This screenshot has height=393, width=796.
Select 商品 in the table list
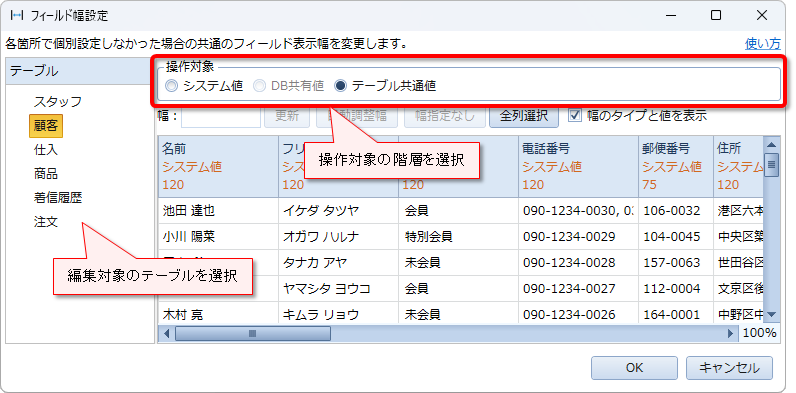pos(46,174)
